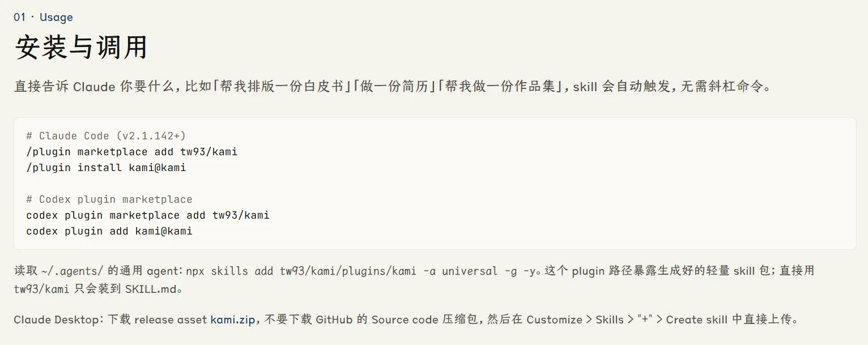Click the "# Claude Code (v2.1.142+)" comment line
Image resolution: width=868 pixels, height=345 pixels.
pyautogui.click(x=106, y=136)
